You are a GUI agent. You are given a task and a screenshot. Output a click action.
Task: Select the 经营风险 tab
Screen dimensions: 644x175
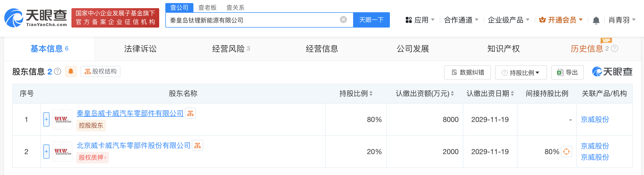[231, 48]
